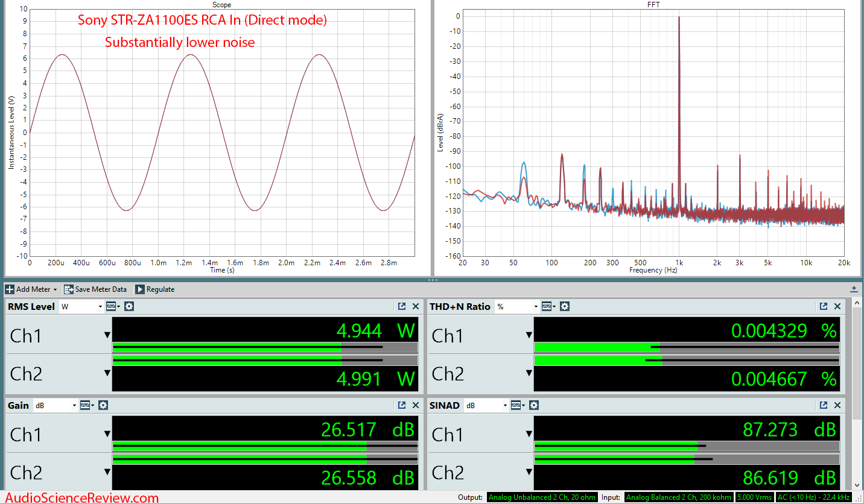Click the Save Meter Data icon
This screenshot has height=504, width=864.
(68, 289)
